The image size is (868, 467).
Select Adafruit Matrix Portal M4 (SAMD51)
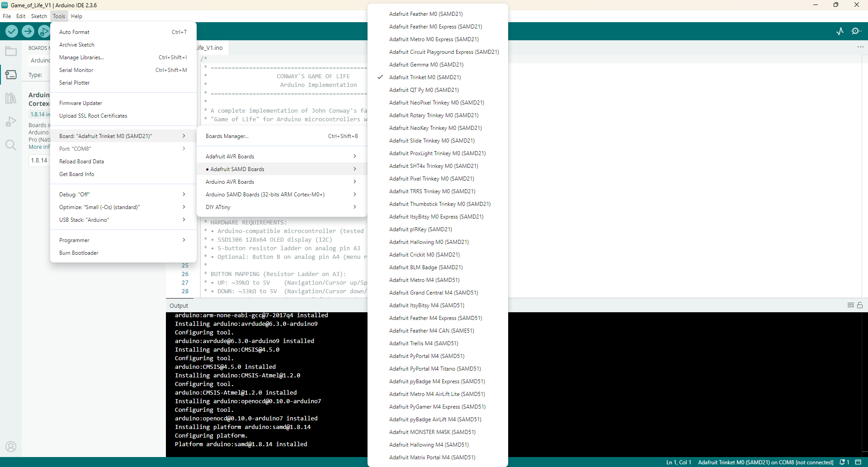438,457
